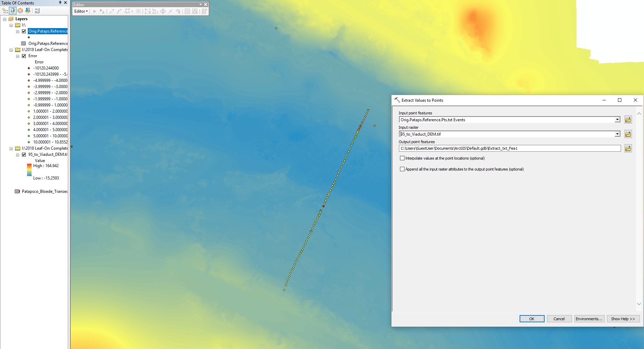
Task: Click the -10120.244000 red symbol swatch
Action: tap(29, 68)
